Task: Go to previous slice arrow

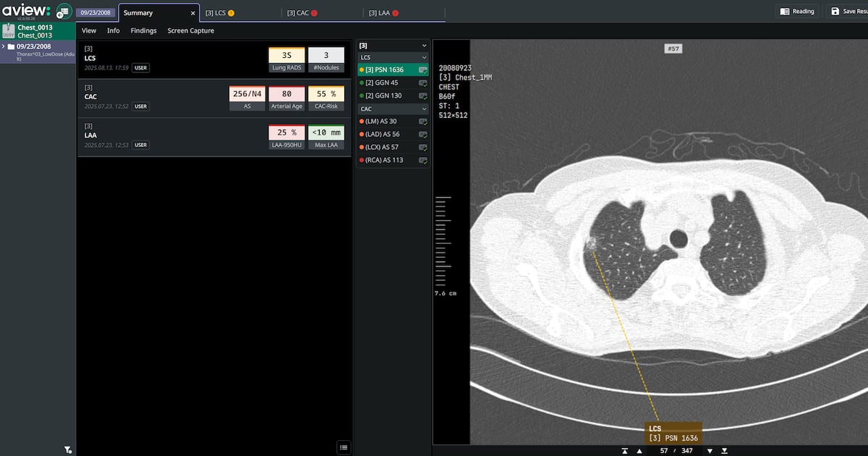Action: (639, 451)
